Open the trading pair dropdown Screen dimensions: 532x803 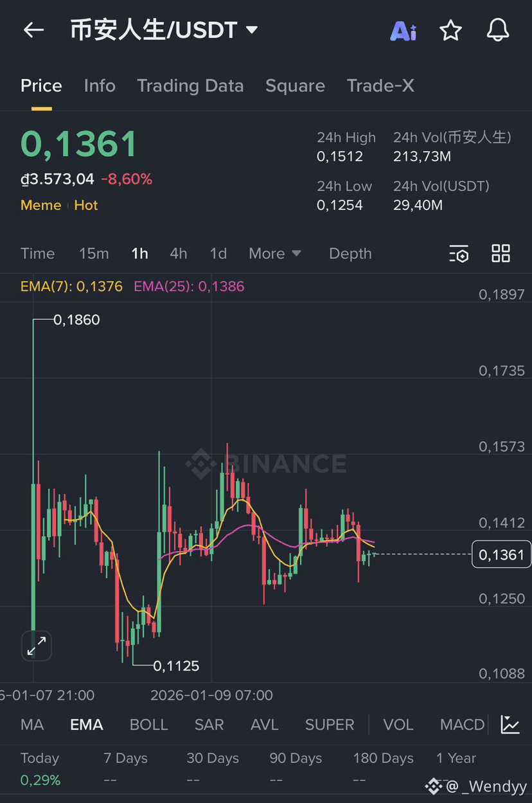tap(252, 30)
